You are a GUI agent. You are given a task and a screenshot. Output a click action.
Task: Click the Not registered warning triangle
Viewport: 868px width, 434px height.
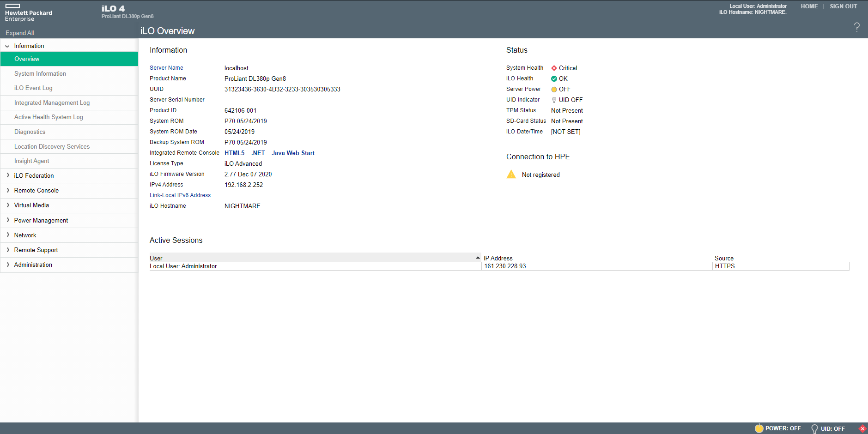tap(511, 174)
